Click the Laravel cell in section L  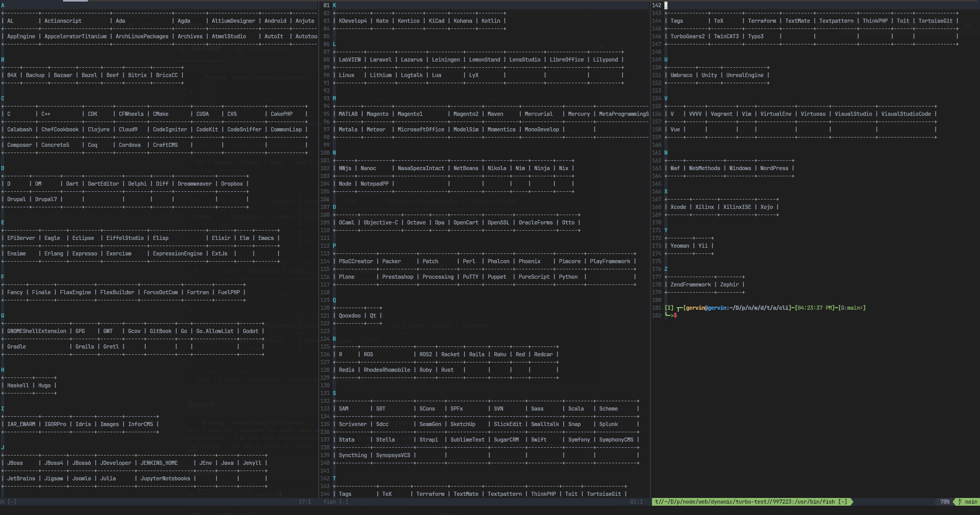(x=381, y=59)
